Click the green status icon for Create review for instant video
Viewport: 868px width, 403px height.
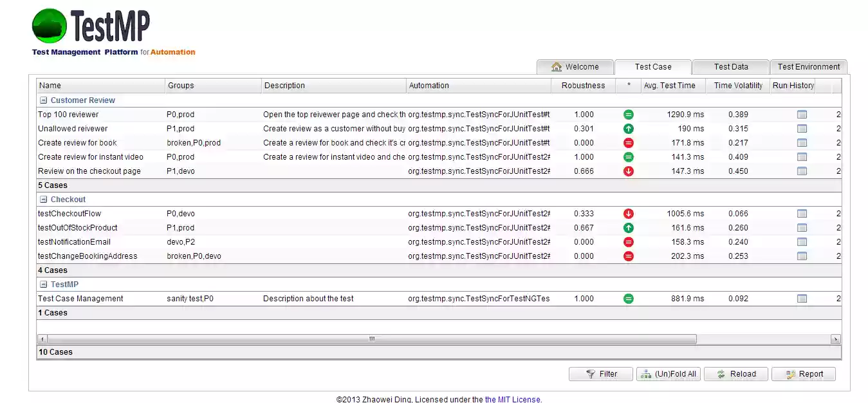[628, 156]
